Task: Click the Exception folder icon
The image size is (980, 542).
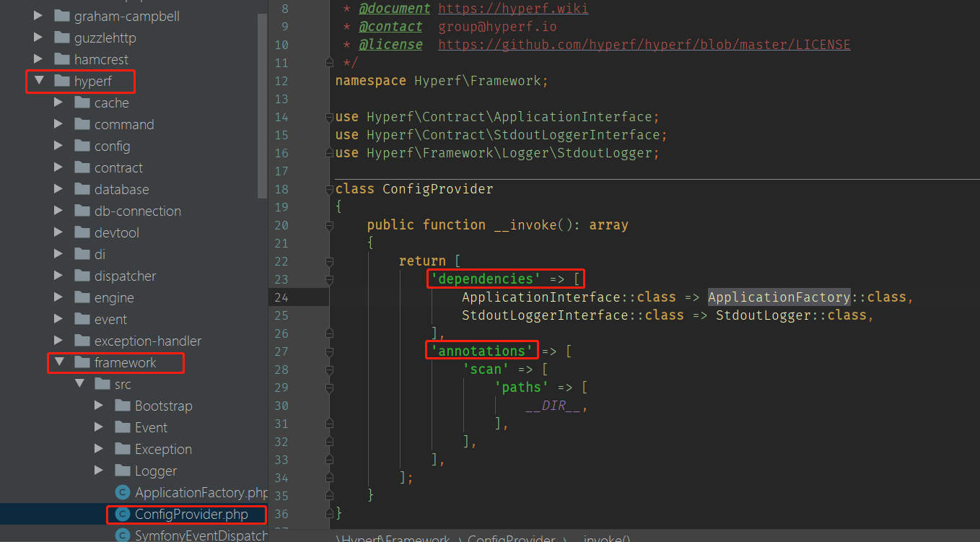Action: 122,449
